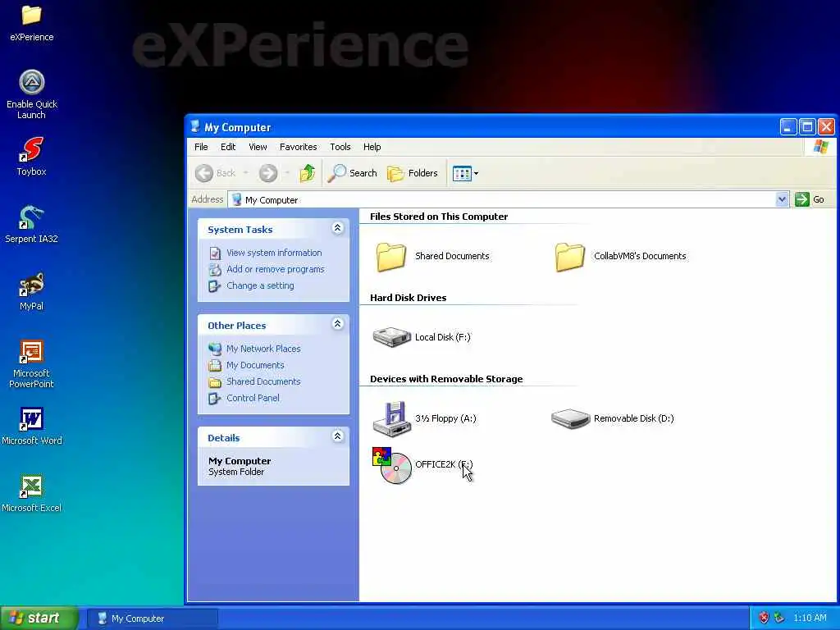Open the Search pane
Screen dimensions: 840x630
coord(353,173)
